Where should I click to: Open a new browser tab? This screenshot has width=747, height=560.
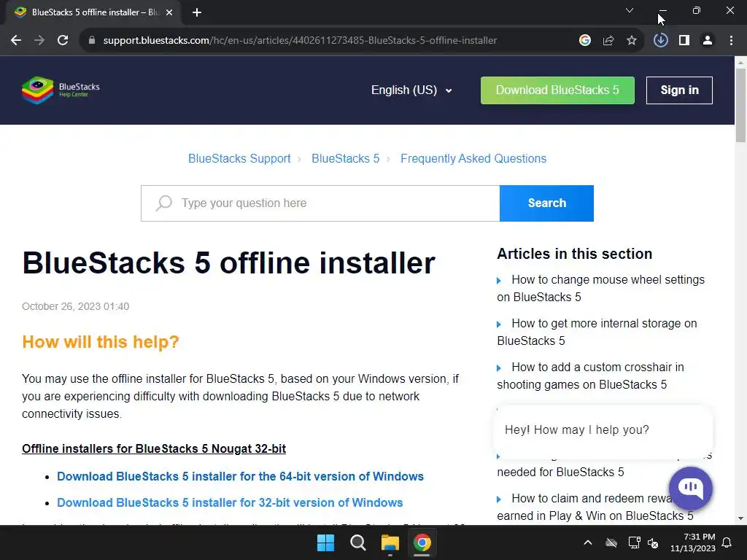point(197,12)
